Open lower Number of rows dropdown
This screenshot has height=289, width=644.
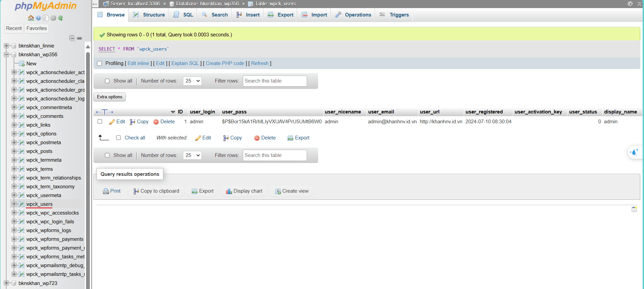coord(192,155)
